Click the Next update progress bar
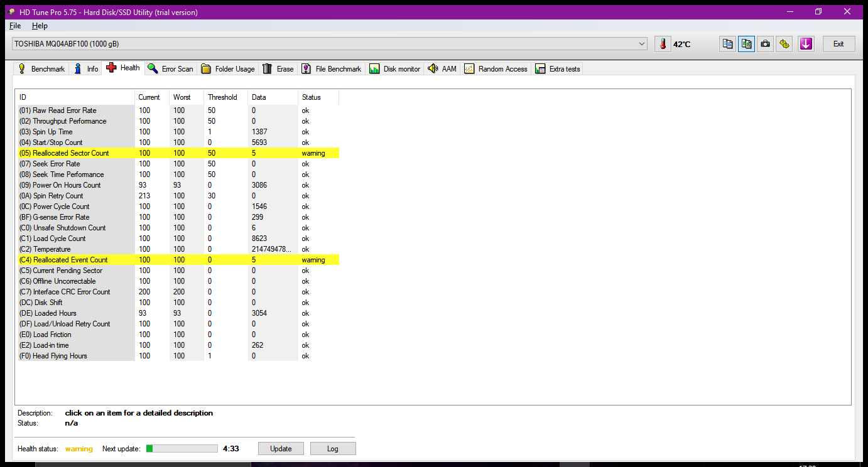868x467 pixels. [182, 448]
